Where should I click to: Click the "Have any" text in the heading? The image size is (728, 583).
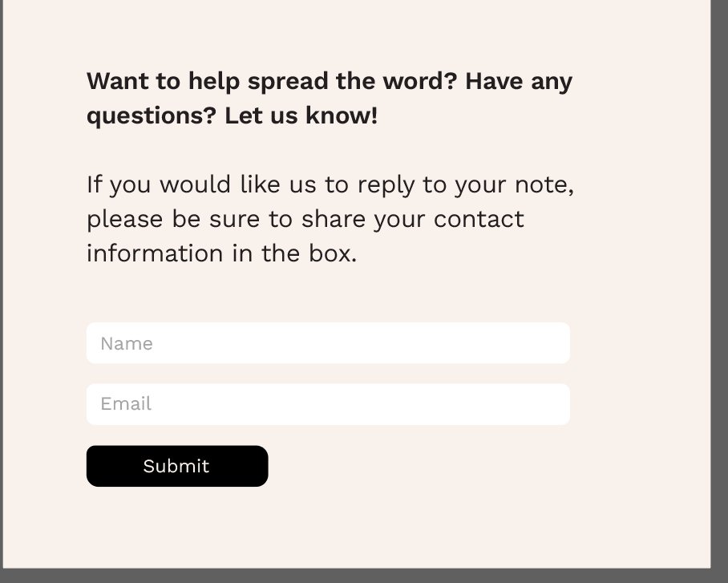click(x=519, y=81)
